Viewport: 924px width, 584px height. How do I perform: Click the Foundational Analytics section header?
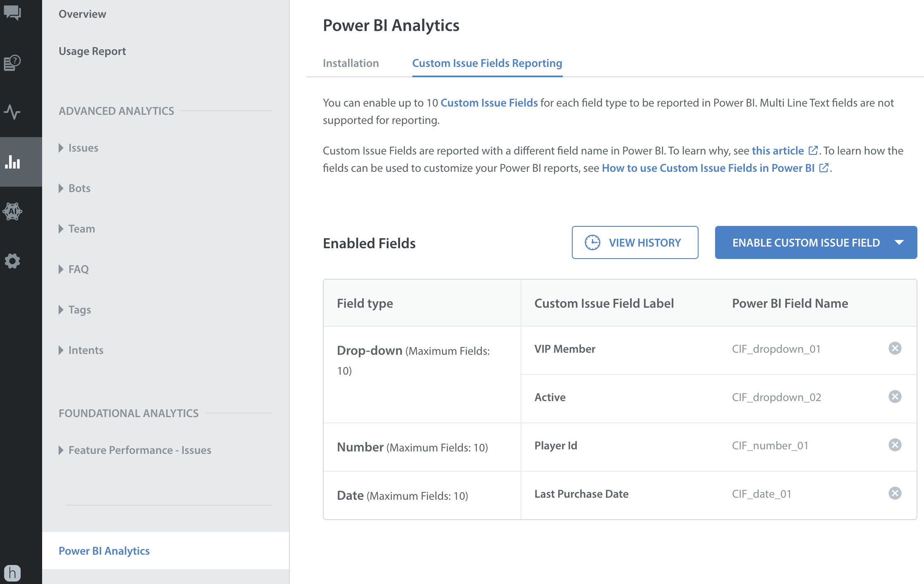pyautogui.click(x=128, y=413)
